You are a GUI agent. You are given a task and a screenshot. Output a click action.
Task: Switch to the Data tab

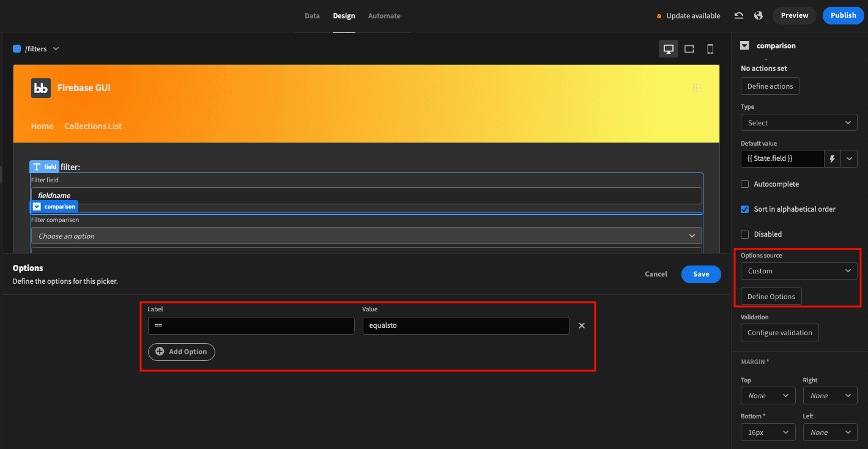click(312, 16)
